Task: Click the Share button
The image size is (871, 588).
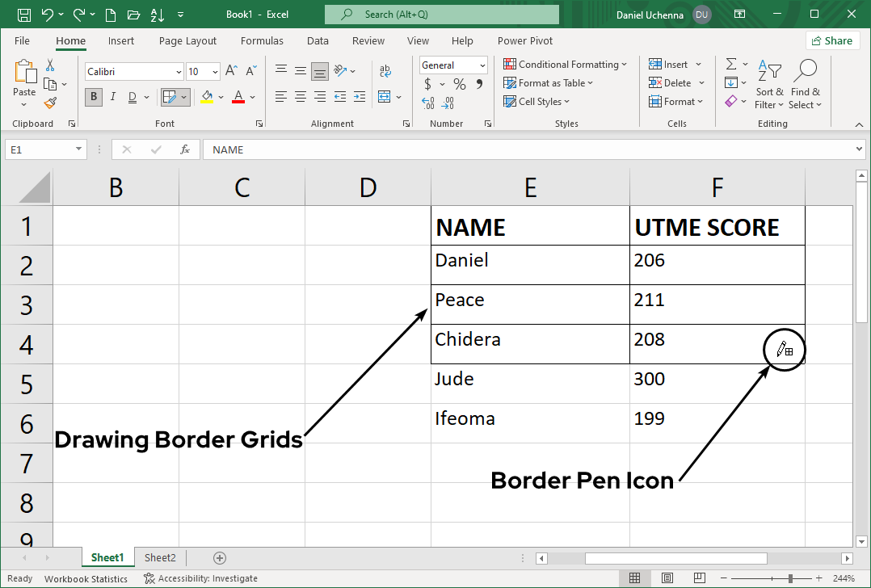Action: point(832,40)
